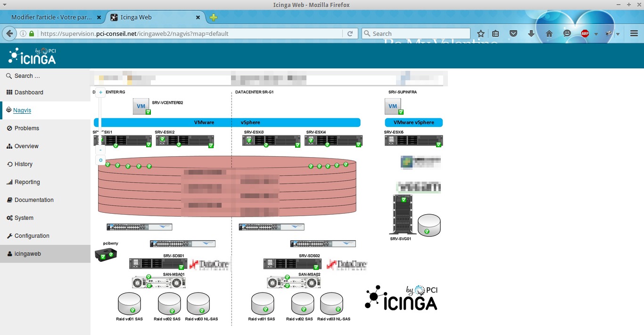Switch to the 'Modifier l'article' browser tab

(x=52, y=17)
